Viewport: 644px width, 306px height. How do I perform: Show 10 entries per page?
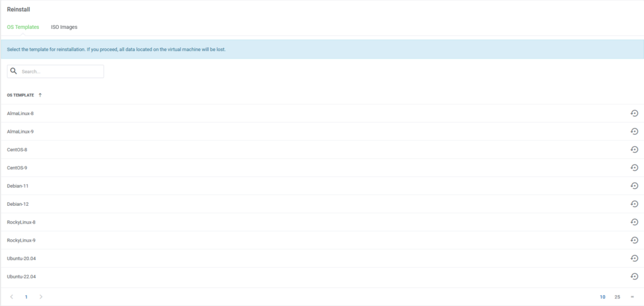tap(602, 297)
